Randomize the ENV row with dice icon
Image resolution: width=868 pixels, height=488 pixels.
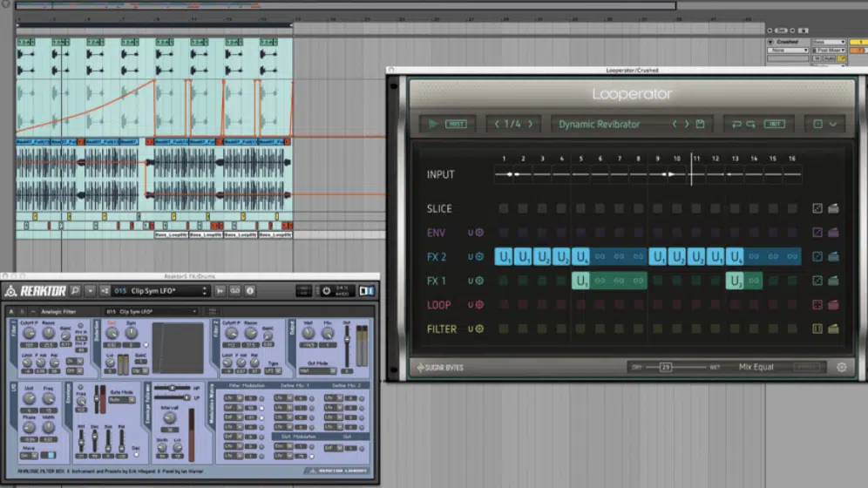[817, 233]
